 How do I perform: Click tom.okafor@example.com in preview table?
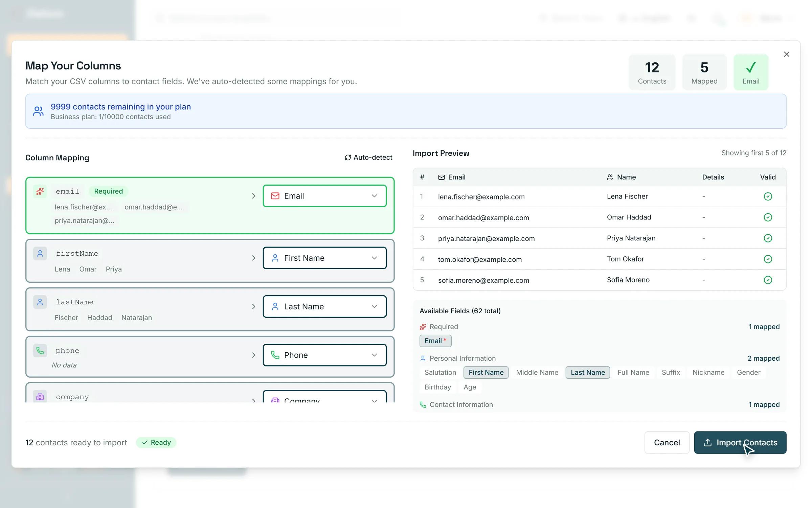[479, 259]
